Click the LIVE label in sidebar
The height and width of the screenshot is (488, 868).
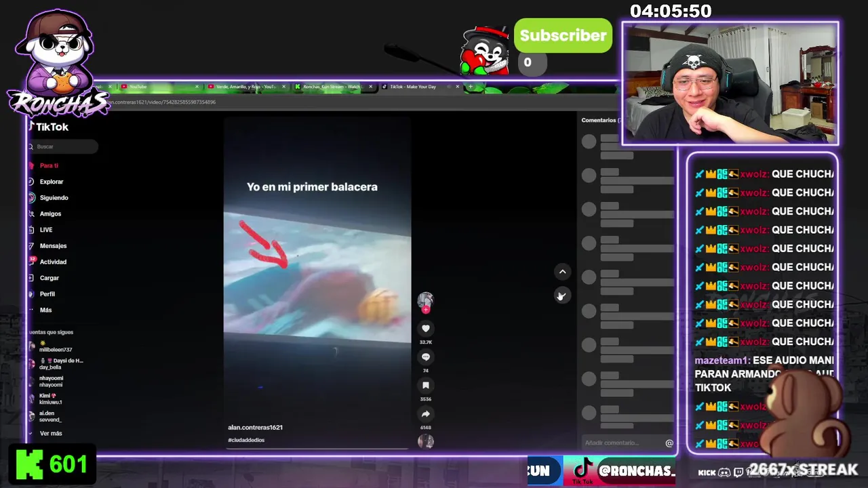point(46,230)
